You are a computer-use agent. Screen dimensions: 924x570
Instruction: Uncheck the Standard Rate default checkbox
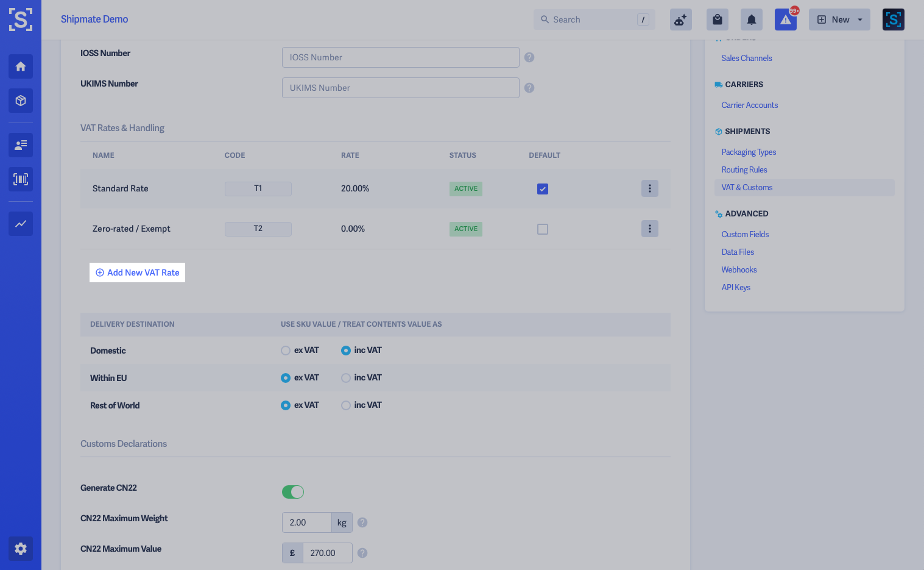tap(543, 189)
